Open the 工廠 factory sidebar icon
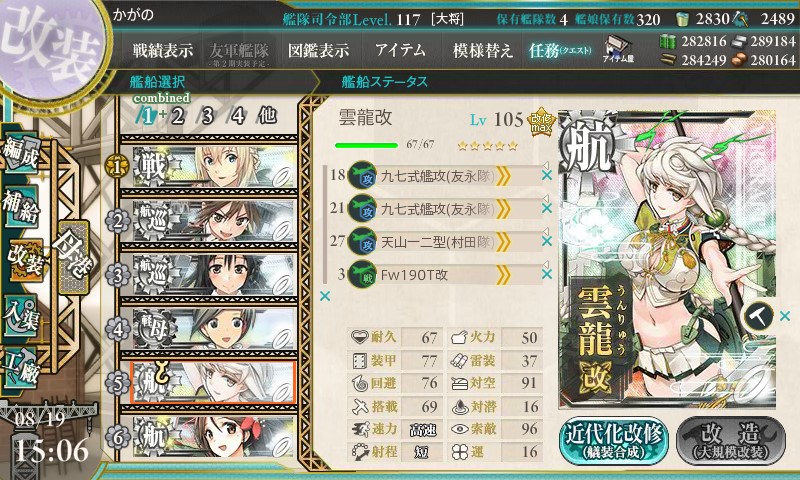 pos(22,368)
